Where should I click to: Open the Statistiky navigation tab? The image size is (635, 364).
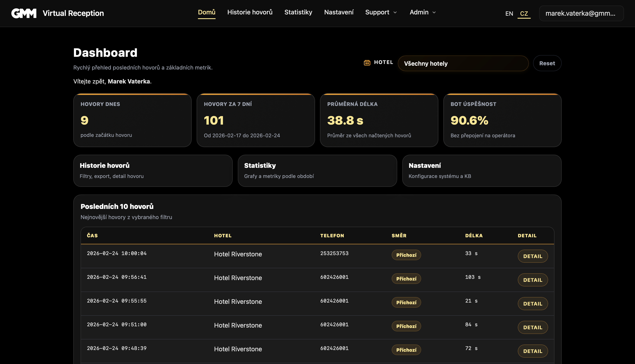point(298,12)
